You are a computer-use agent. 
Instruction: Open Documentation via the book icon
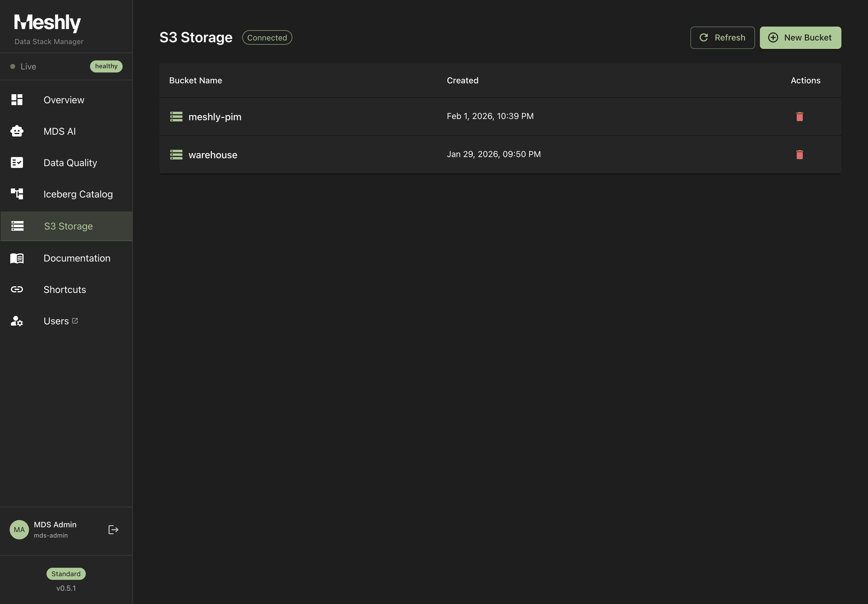click(17, 258)
